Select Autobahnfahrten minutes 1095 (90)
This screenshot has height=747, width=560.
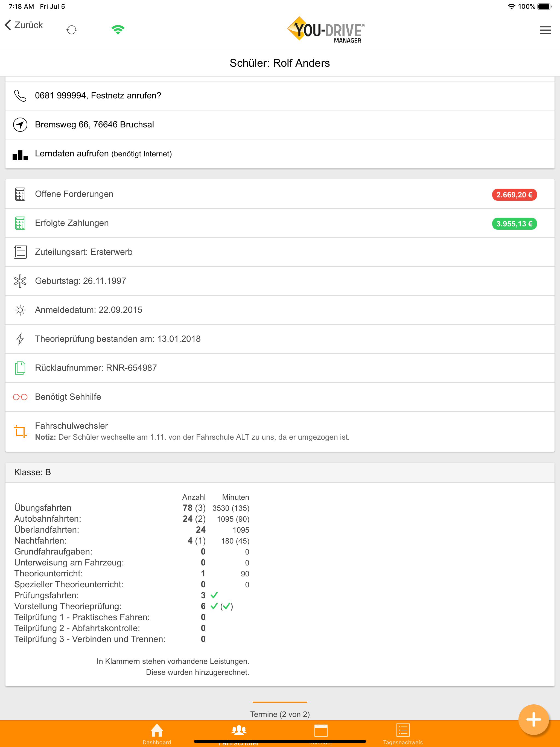point(233,519)
